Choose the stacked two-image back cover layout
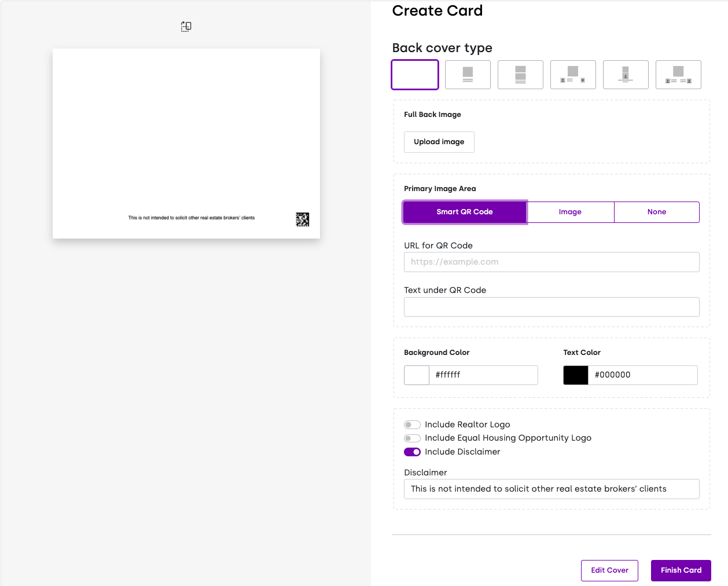Screen dimensions: 728x586 pyautogui.click(x=520, y=75)
